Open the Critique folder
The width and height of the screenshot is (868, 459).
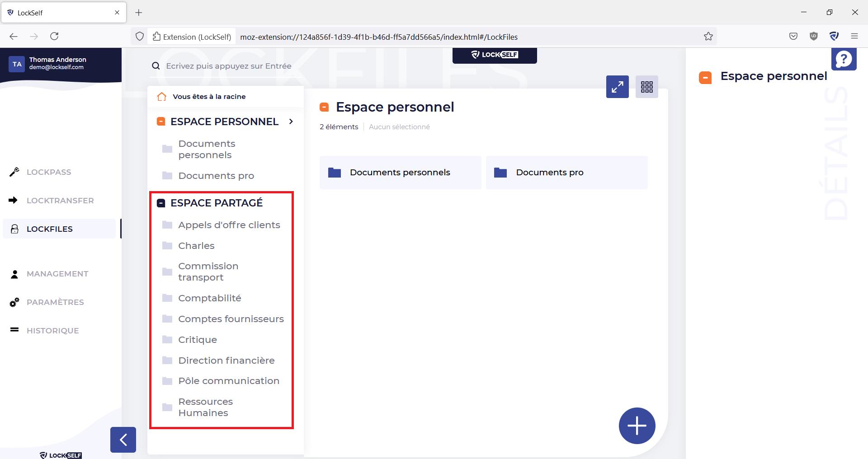point(198,340)
